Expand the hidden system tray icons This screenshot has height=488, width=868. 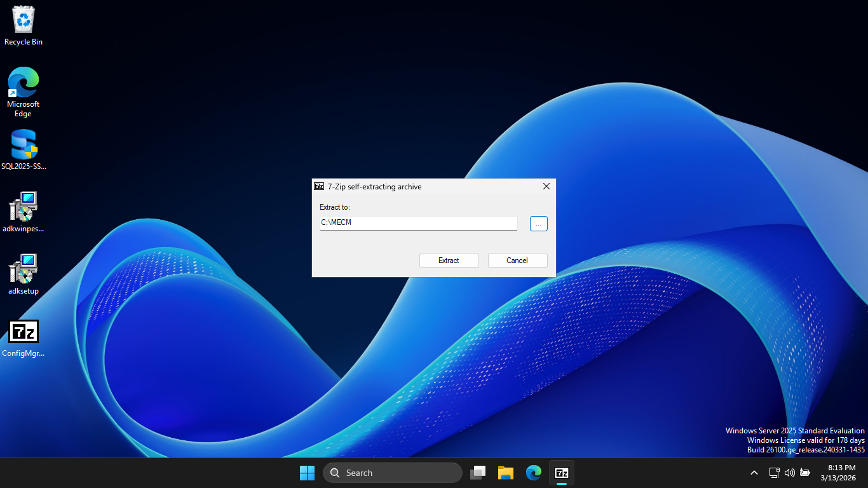coord(754,473)
